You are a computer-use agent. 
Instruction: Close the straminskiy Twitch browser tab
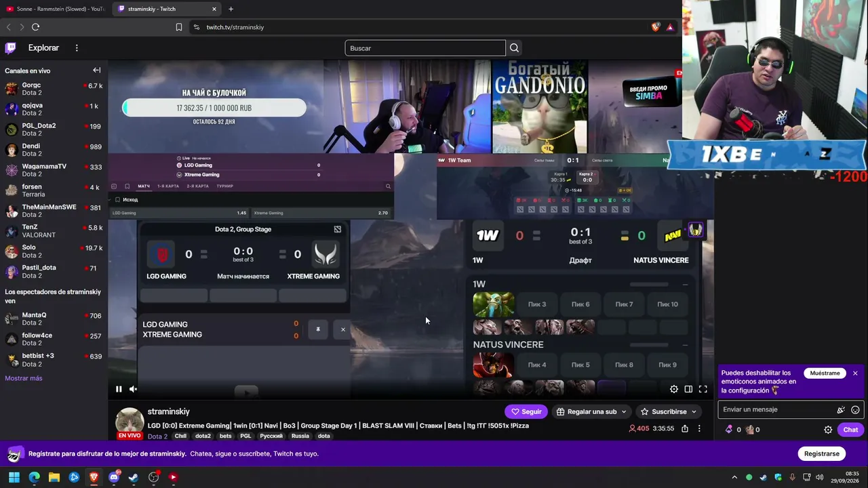click(x=214, y=9)
